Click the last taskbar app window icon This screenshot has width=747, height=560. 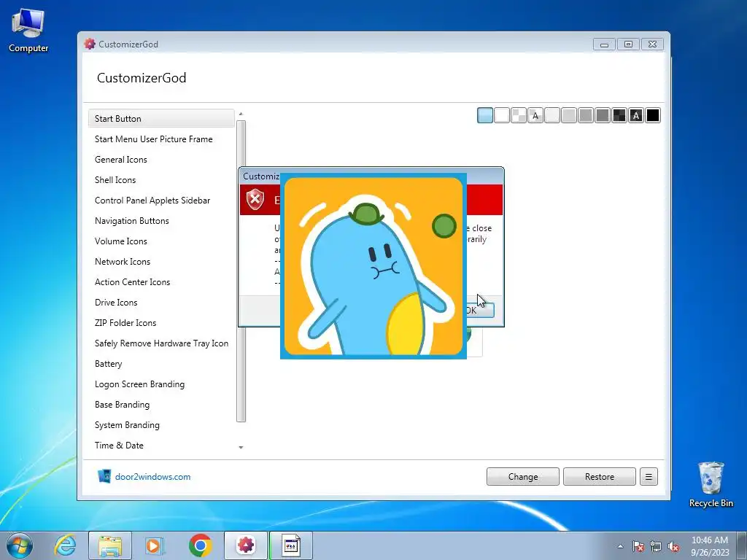coord(291,545)
